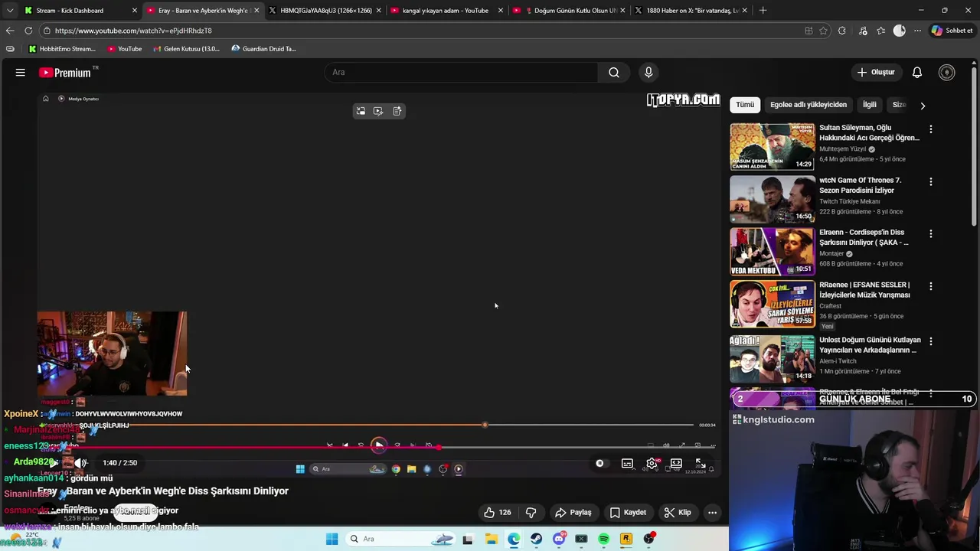Select Egolee adlı yükleyiciden chip
The height and width of the screenshot is (551, 980).
(x=808, y=105)
